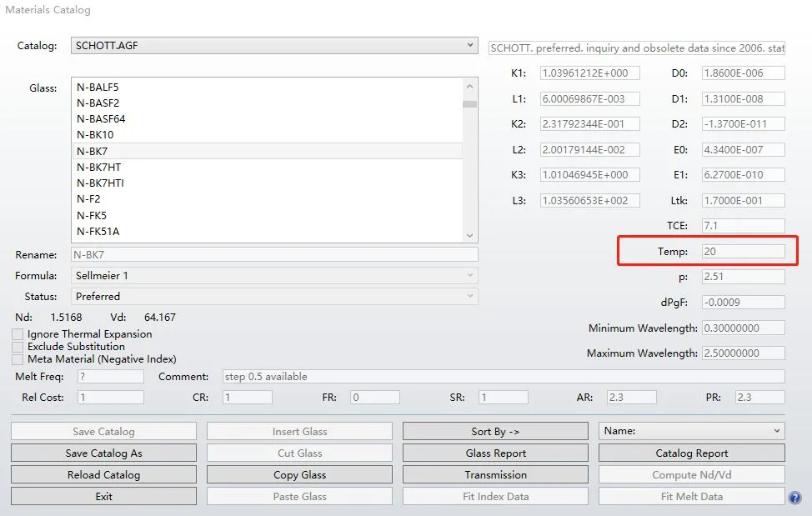The height and width of the screenshot is (516, 812).
Task: Choose N-BALF5 from the glass list
Action: coord(98,87)
